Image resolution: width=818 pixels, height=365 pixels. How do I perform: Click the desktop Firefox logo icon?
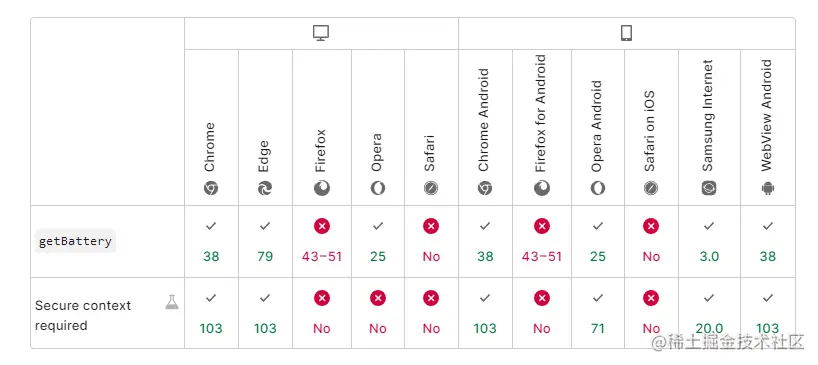pyautogui.click(x=322, y=188)
